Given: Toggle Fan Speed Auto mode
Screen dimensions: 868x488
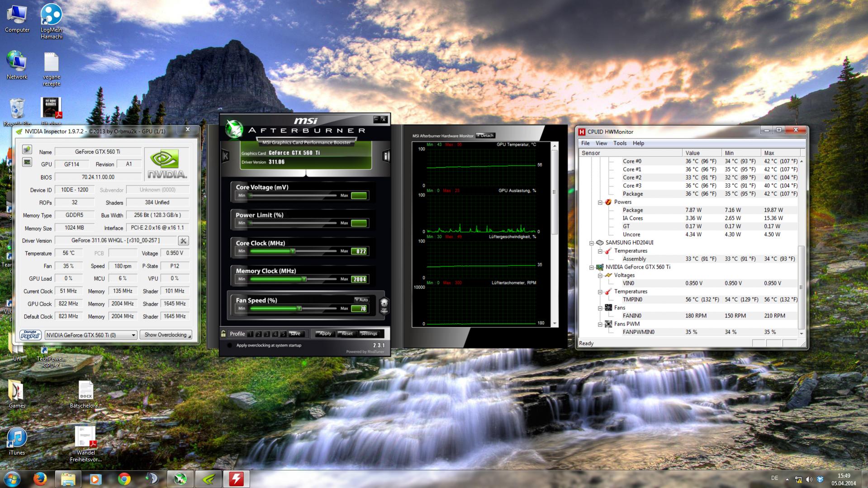Looking at the screenshot, I should 361,300.
